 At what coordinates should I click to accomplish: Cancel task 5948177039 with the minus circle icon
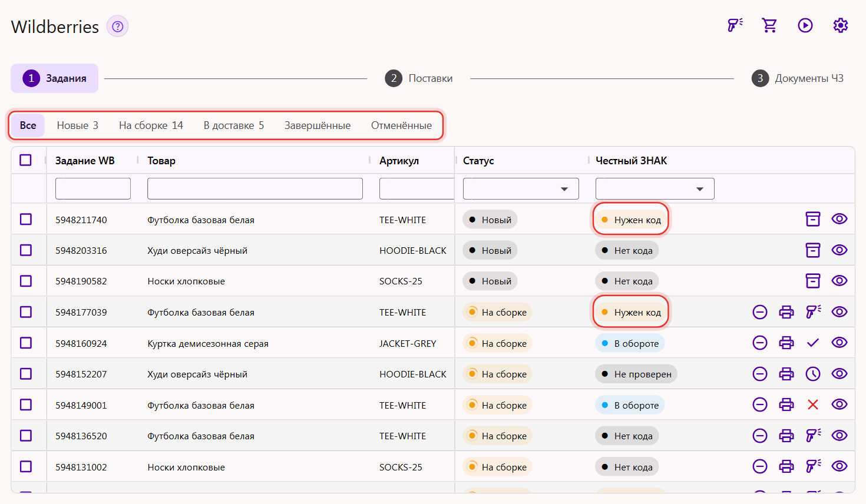(760, 312)
